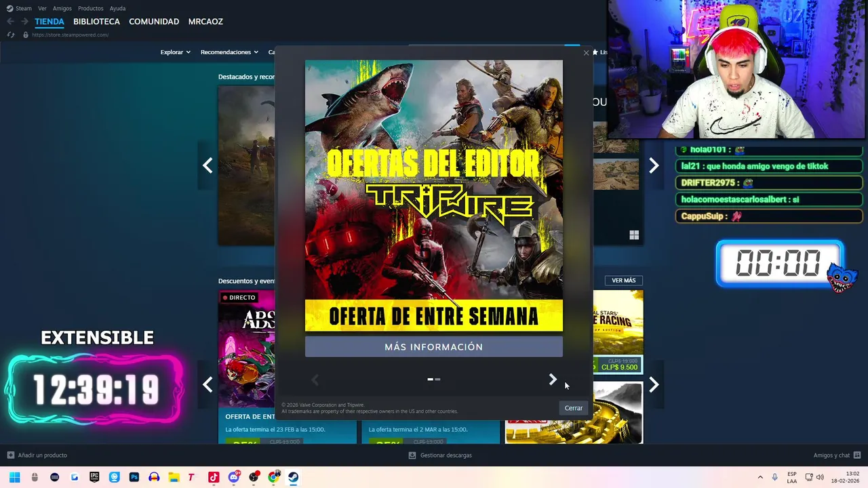The height and width of the screenshot is (488, 868).
Task: Open network settings from tray icon
Action: click(x=809, y=477)
